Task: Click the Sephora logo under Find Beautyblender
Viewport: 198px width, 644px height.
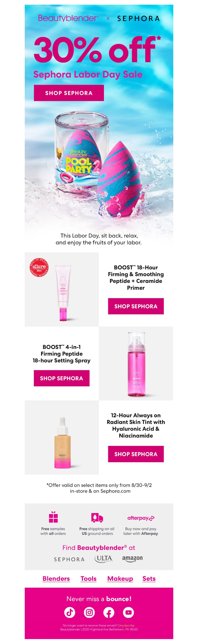Action: (x=70, y=559)
